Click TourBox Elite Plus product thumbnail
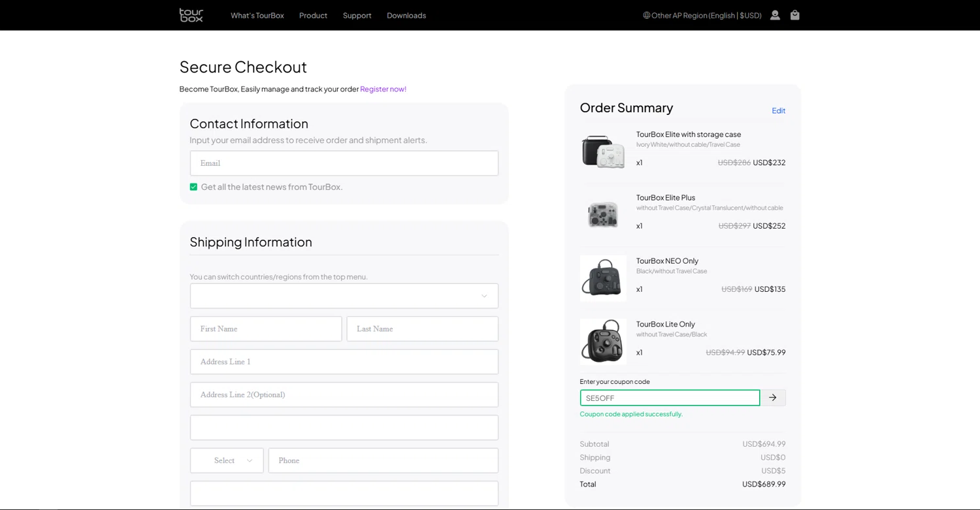 tap(603, 214)
